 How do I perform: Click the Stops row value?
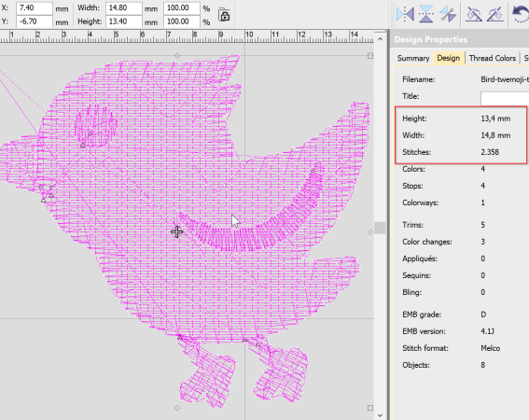pos(483,186)
